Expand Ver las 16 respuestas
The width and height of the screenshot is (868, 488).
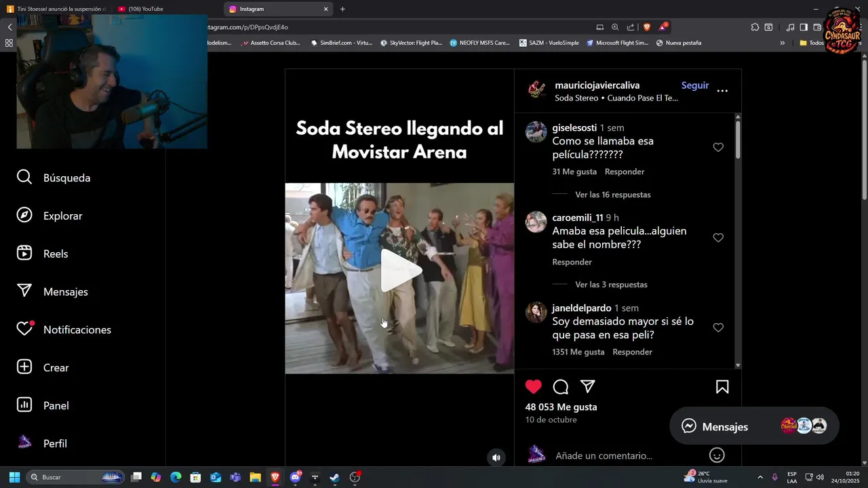(613, 195)
